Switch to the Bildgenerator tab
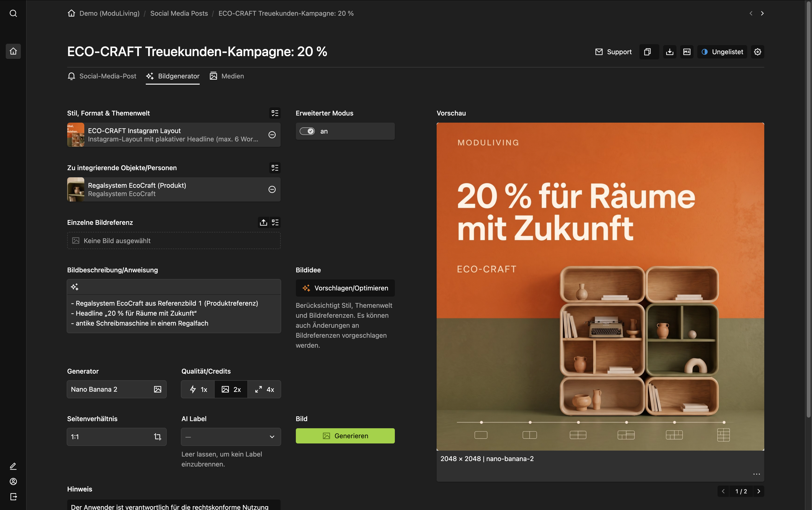This screenshot has height=510, width=812. (x=173, y=76)
